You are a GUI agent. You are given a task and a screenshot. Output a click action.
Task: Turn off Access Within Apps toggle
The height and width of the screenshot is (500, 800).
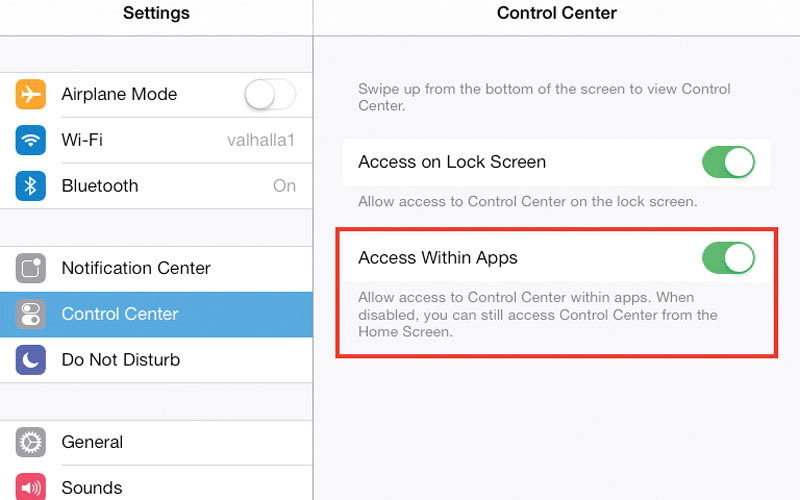(728, 258)
